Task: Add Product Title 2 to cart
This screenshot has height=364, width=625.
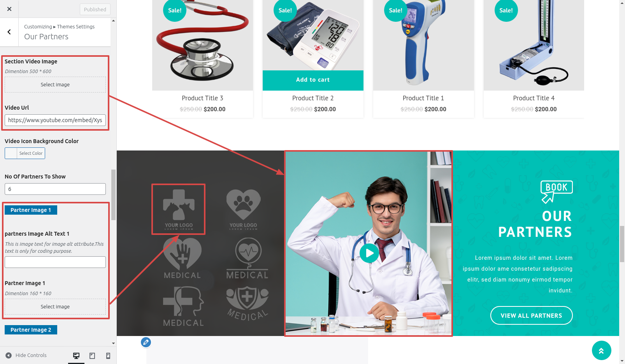Action: [313, 80]
